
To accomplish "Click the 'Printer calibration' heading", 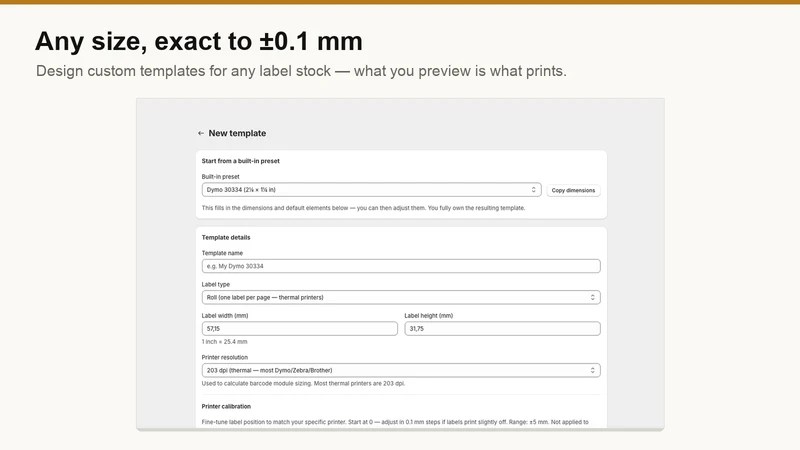I will [226, 407].
